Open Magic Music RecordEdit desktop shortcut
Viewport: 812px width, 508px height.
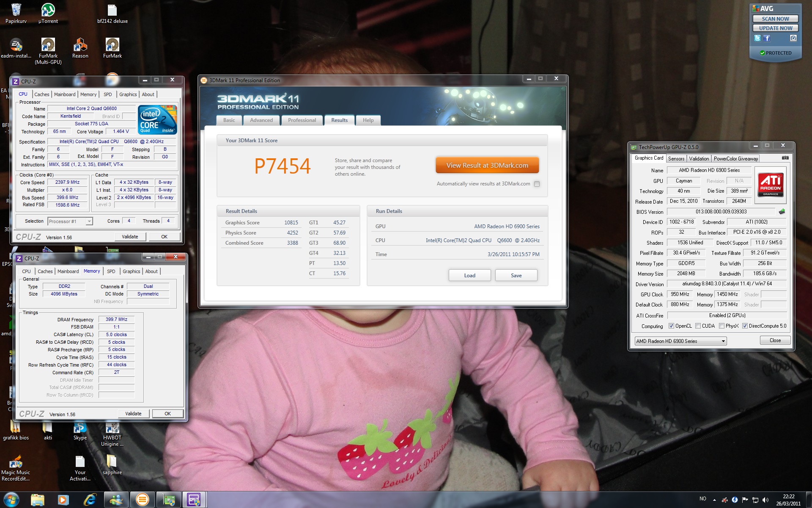[16, 468]
